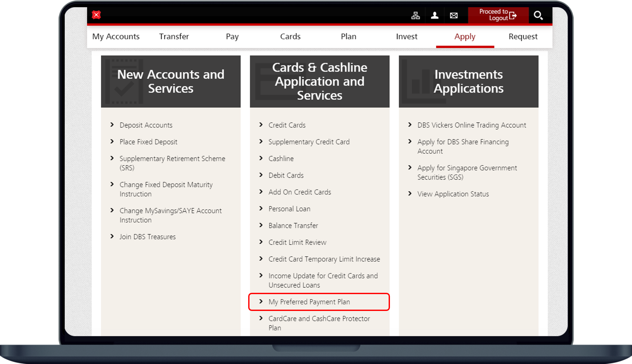Click the DBS logo icon

coord(96,15)
